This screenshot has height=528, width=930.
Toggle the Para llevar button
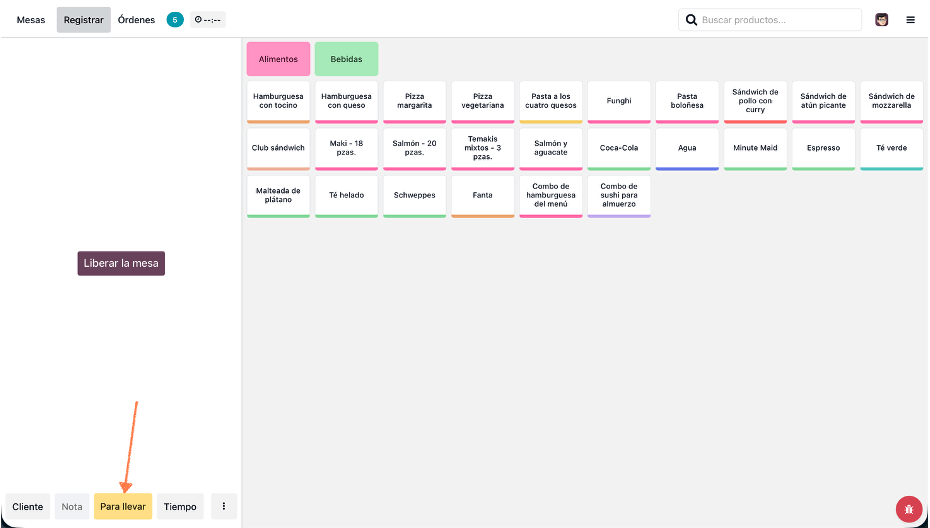[x=123, y=506]
